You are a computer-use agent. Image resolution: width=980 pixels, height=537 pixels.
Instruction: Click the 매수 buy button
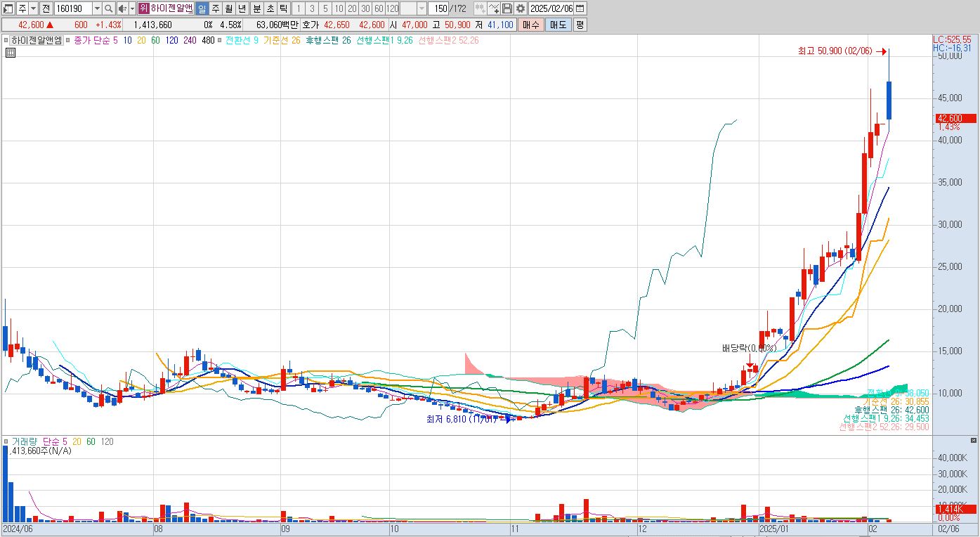click(531, 25)
